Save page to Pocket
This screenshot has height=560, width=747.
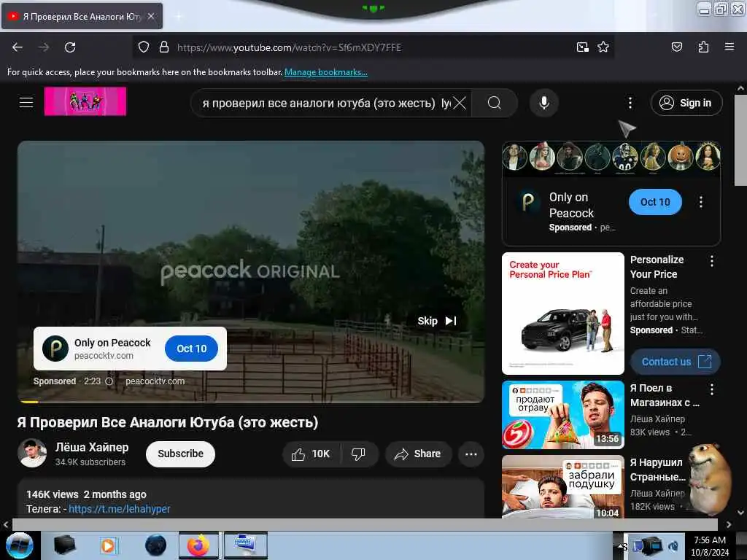click(x=676, y=47)
